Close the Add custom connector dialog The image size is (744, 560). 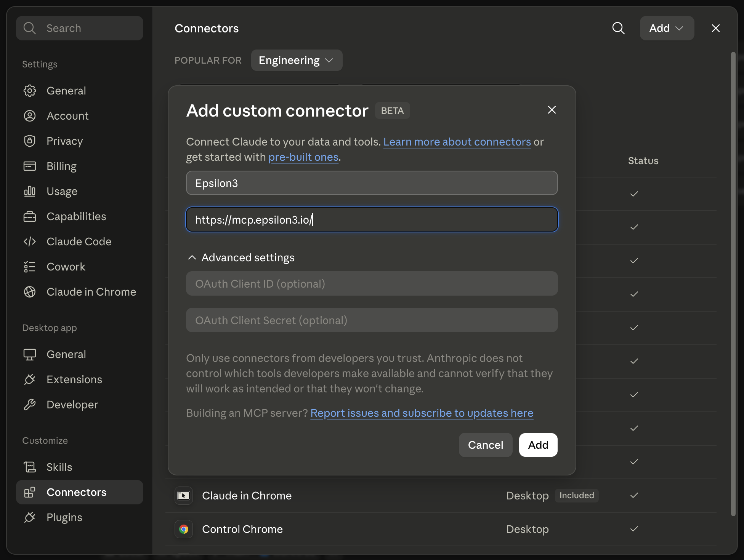[552, 110]
